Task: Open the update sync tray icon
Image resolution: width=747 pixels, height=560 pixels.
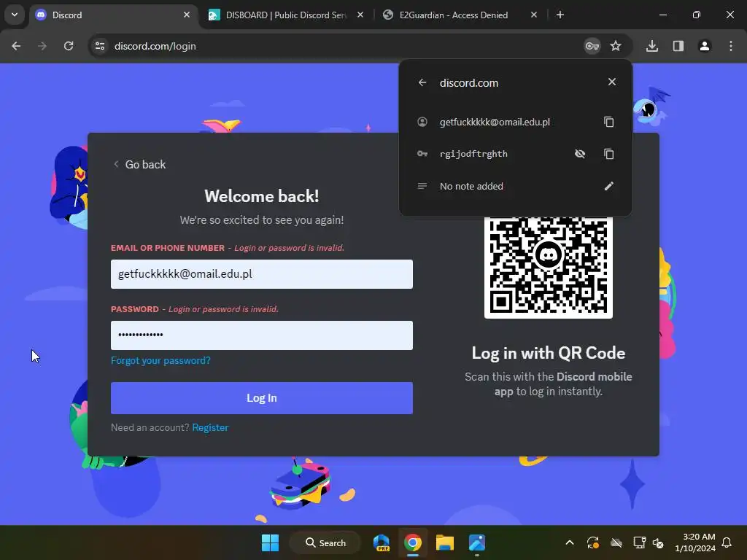Action: click(592, 542)
